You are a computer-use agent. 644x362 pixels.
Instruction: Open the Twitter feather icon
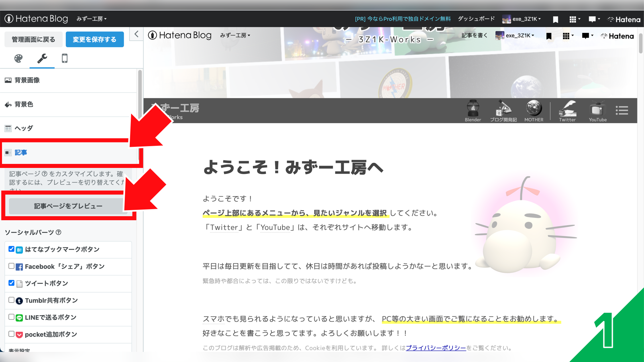coord(567,111)
